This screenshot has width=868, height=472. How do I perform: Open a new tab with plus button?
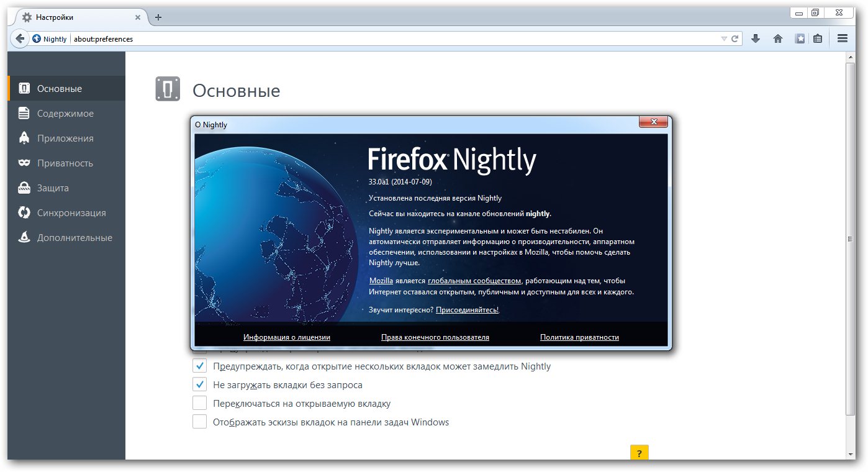coord(158,17)
